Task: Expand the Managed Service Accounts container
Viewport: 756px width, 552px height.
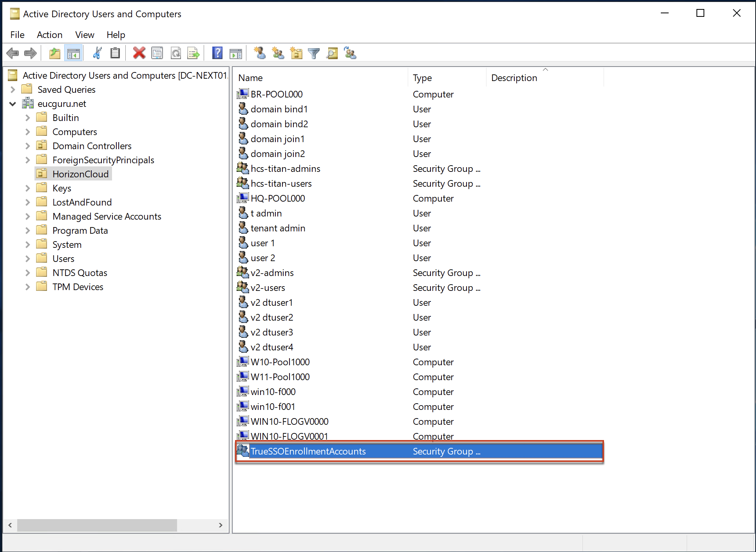Action: click(27, 216)
